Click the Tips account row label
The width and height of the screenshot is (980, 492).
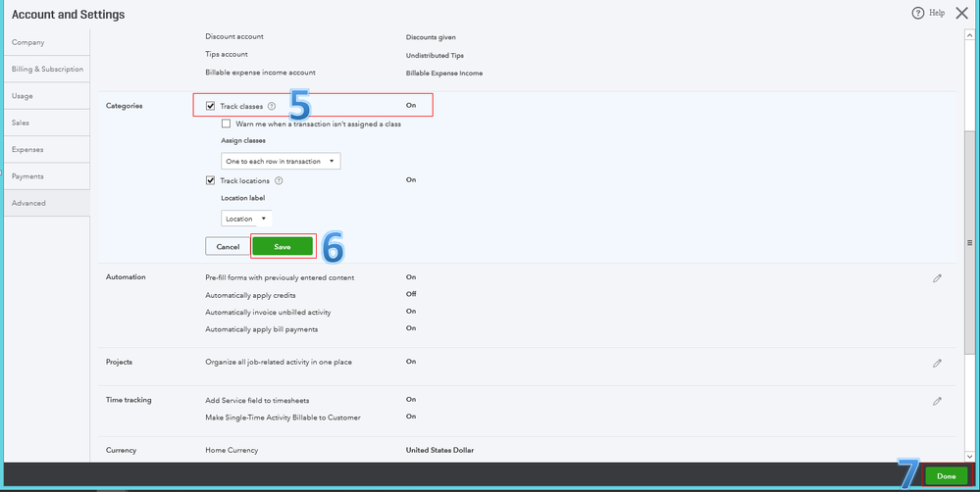[227, 55]
